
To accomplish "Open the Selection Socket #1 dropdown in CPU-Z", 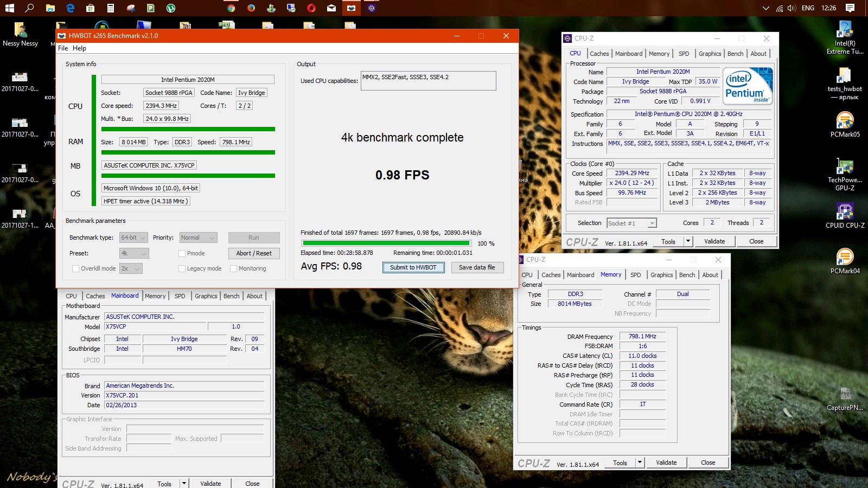I will (x=631, y=223).
